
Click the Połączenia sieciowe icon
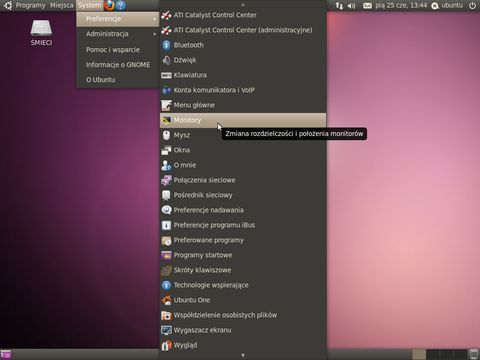(x=166, y=180)
